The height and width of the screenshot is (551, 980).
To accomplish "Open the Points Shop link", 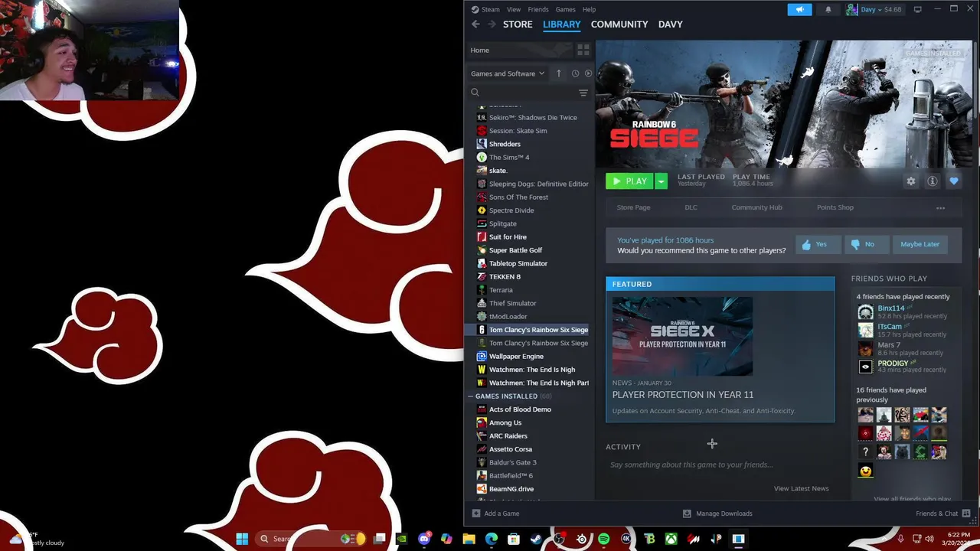I will pyautogui.click(x=835, y=207).
